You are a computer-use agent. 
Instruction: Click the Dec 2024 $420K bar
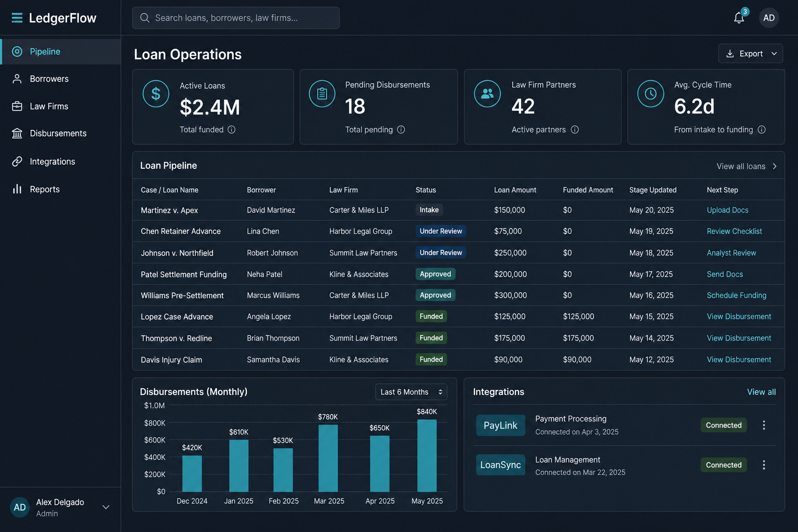pos(192,473)
